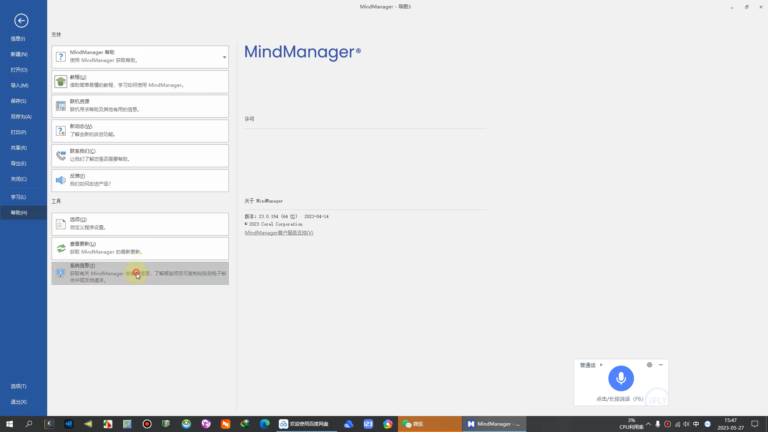Click the © 2023 Corel Corporation text
This screenshot has height=432, width=768.
(273, 224)
